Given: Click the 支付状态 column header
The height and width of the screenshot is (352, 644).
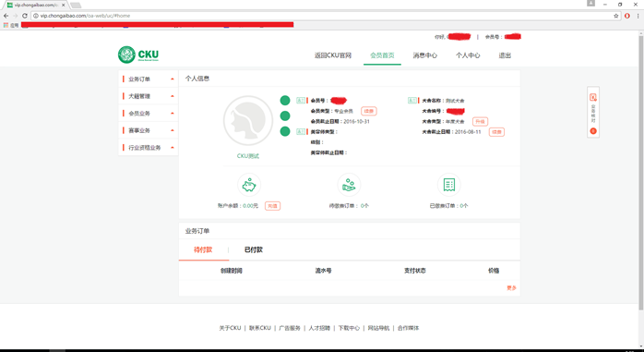Looking at the screenshot, I should tap(415, 271).
